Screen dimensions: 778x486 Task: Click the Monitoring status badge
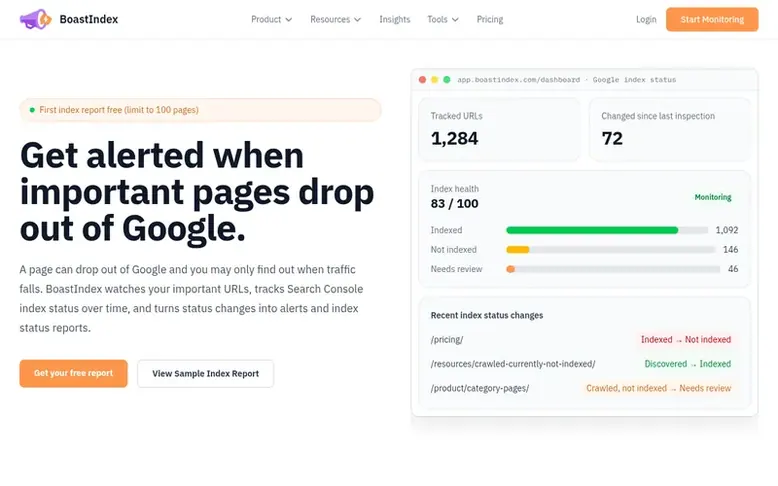[713, 197]
